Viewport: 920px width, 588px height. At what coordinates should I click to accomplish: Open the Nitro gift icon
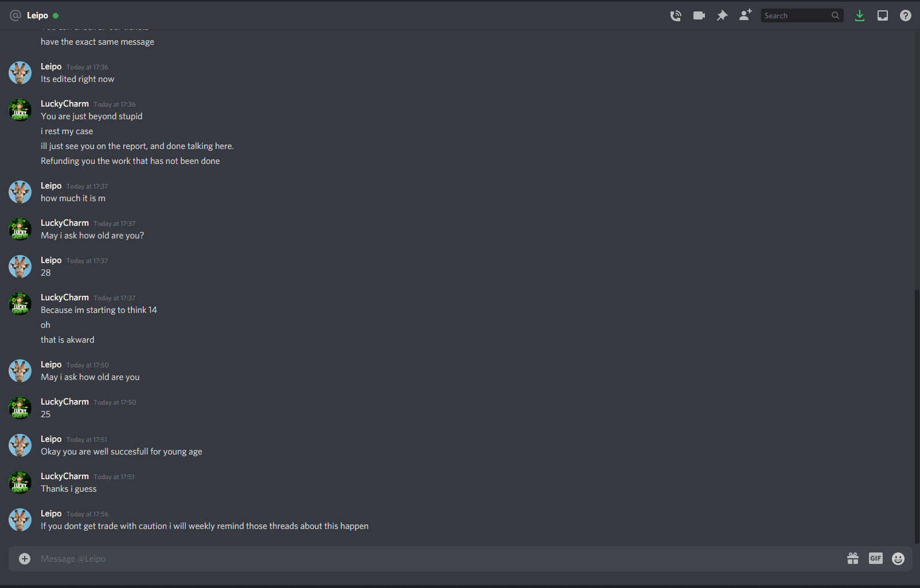[853, 558]
